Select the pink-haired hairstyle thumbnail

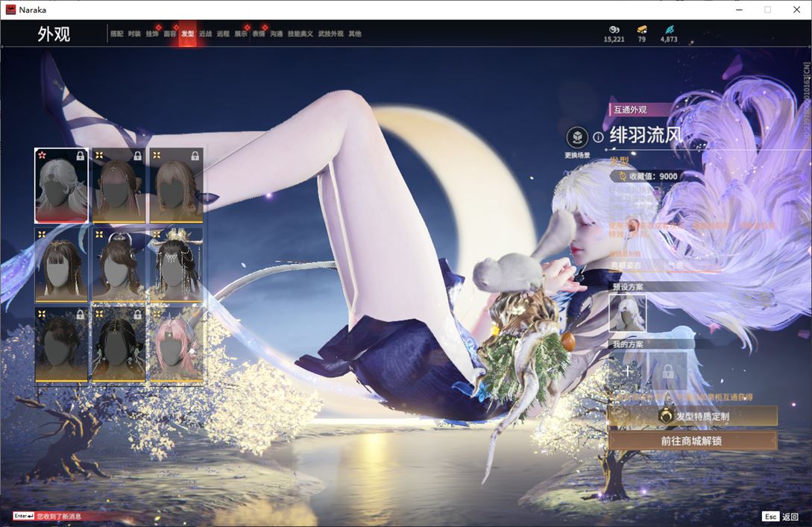pyautogui.click(x=176, y=345)
